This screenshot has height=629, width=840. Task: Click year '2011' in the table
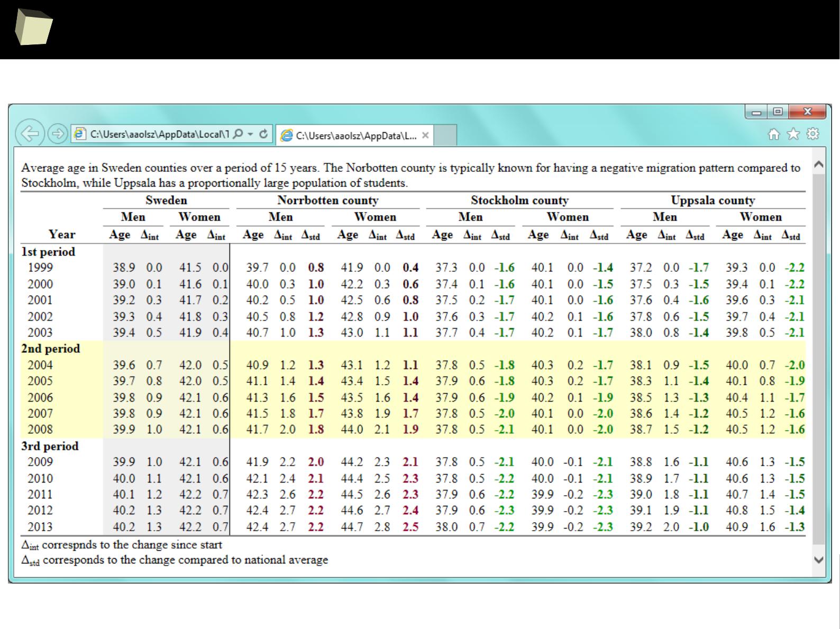point(40,495)
